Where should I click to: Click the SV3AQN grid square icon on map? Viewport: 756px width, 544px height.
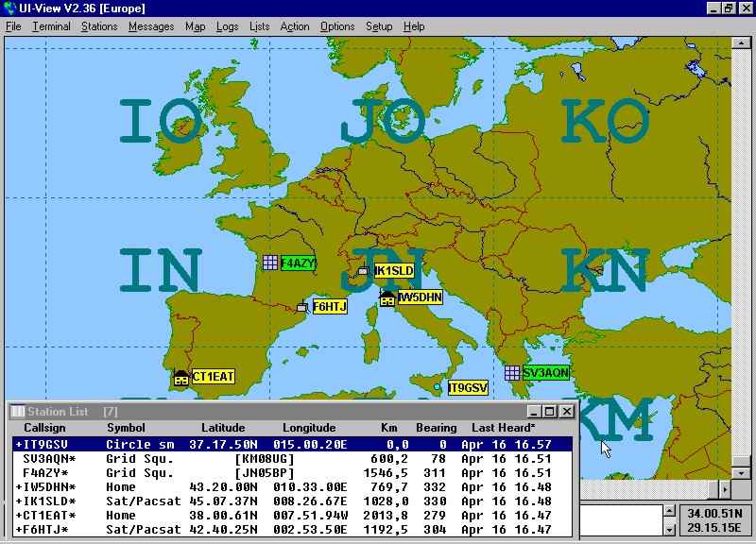pyautogui.click(x=512, y=372)
